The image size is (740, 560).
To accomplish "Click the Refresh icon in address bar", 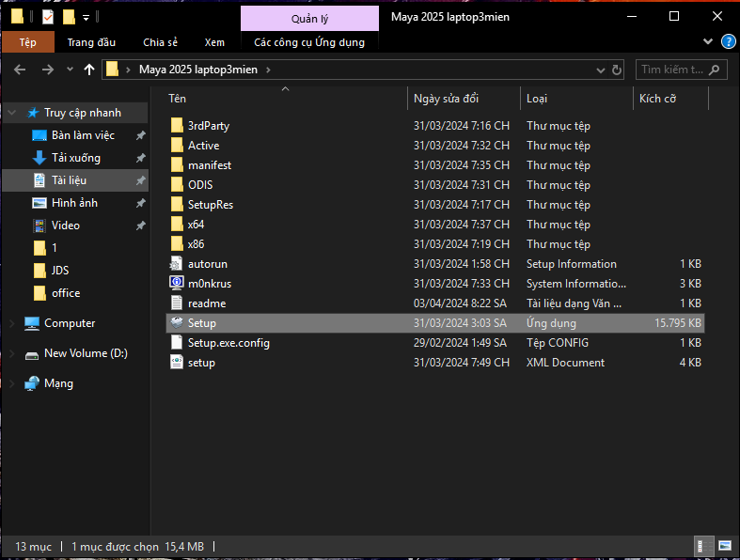I will pyautogui.click(x=617, y=70).
